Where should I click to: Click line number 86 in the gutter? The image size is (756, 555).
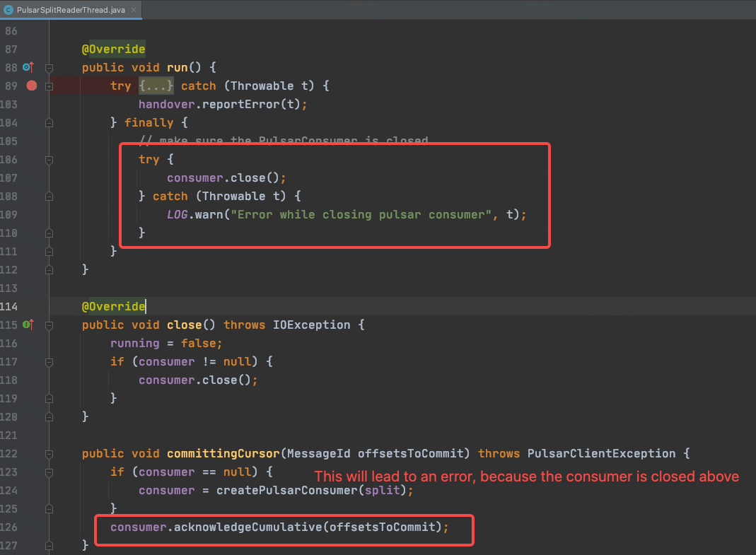pyautogui.click(x=11, y=31)
